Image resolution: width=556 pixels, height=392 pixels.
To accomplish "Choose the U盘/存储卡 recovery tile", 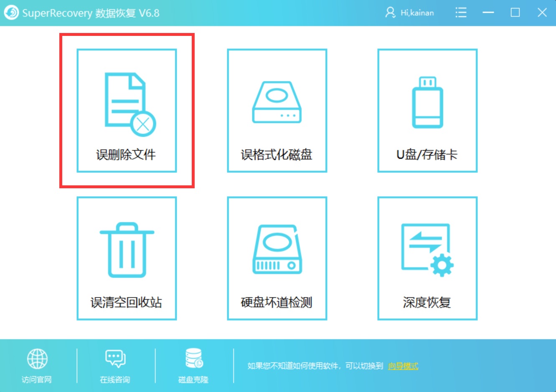I will [427, 111].
